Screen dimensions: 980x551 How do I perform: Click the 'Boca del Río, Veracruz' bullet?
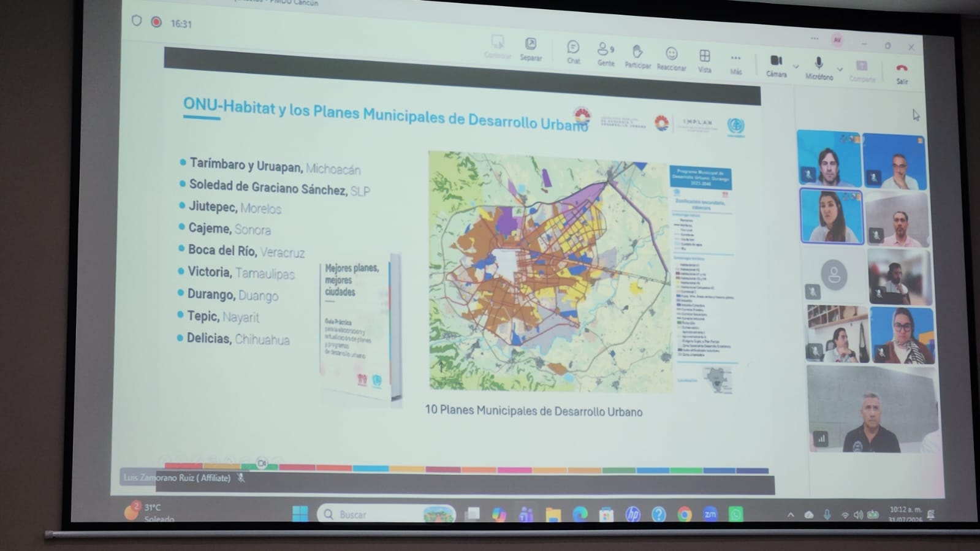point(241,251)
